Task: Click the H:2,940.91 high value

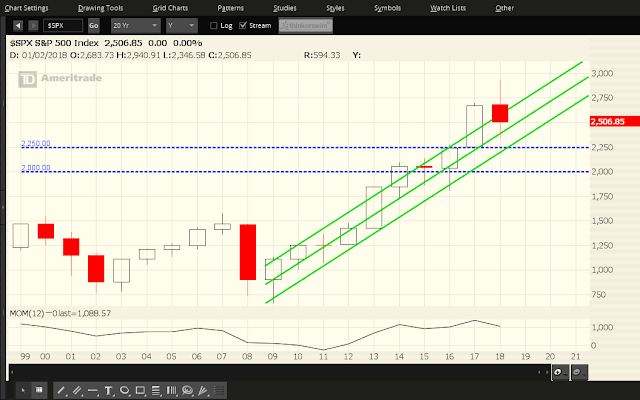Action: click(138, 55)
